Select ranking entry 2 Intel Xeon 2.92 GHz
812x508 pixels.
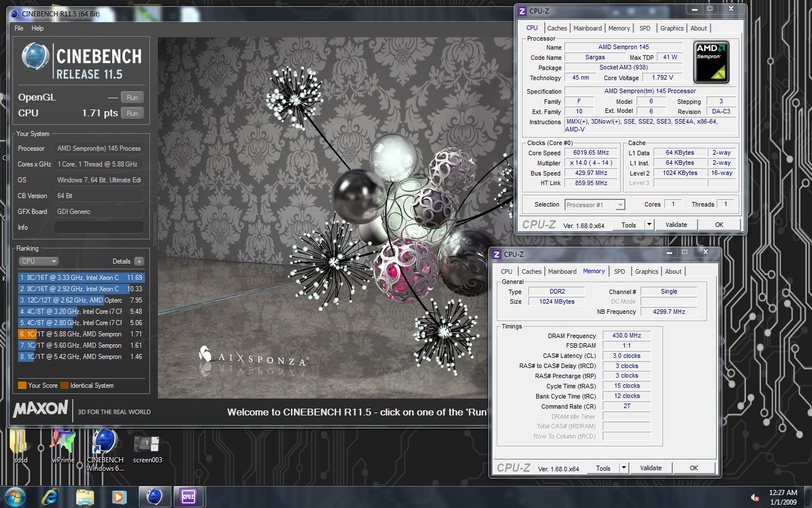(81, 289)
